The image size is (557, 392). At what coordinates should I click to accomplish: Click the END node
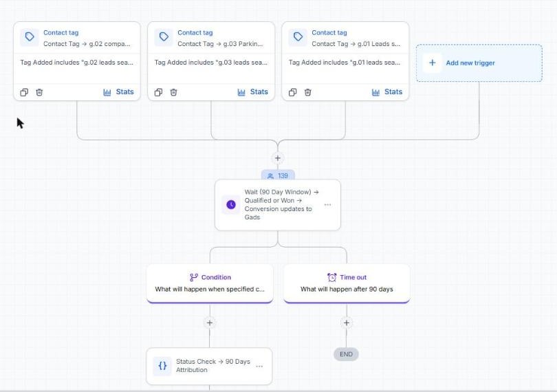pyautogui.click(x=346, y=354)
